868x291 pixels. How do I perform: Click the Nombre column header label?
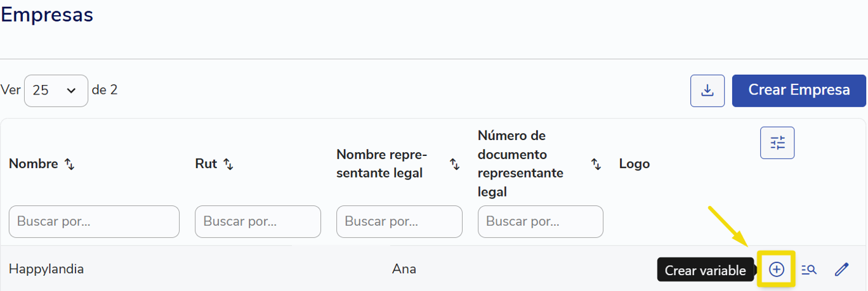[34, 164]
